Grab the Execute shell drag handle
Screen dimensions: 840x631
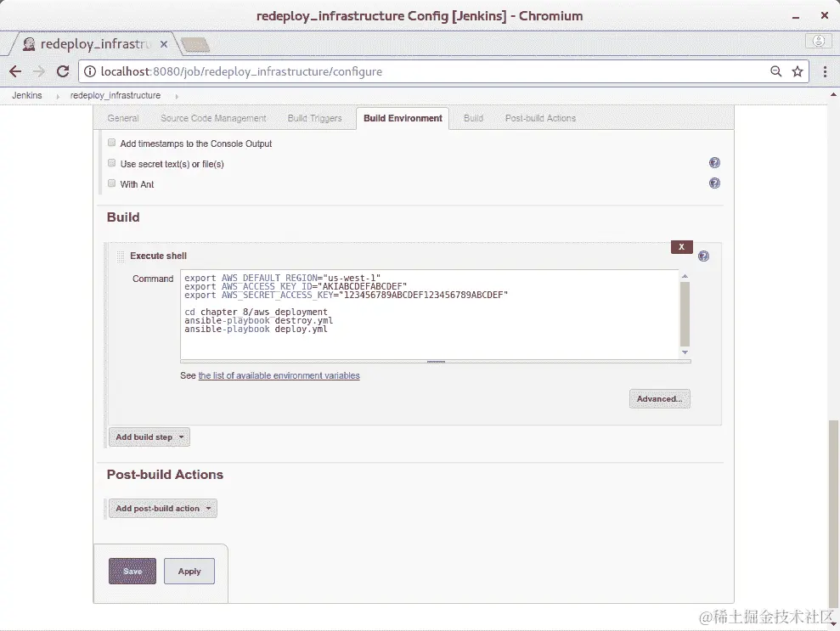pos(121,256)
